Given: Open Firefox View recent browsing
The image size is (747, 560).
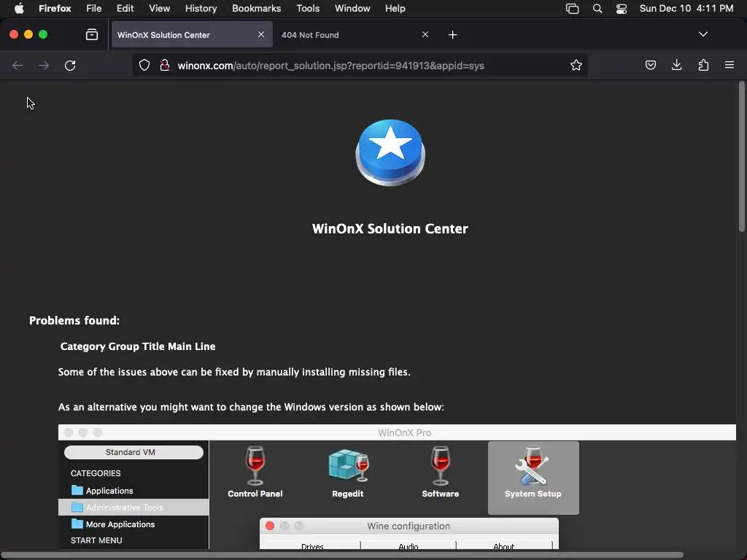Looking at the screenshot, I should coord(91,34).
